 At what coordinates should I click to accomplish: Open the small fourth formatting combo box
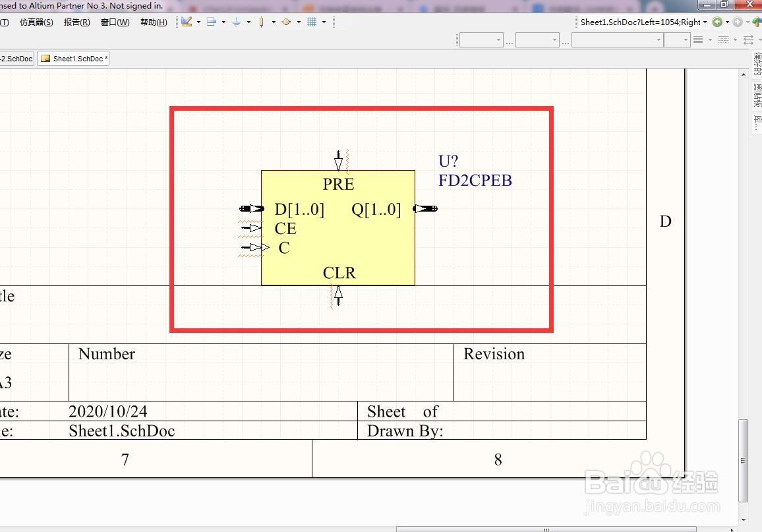(x=678, y=40)
